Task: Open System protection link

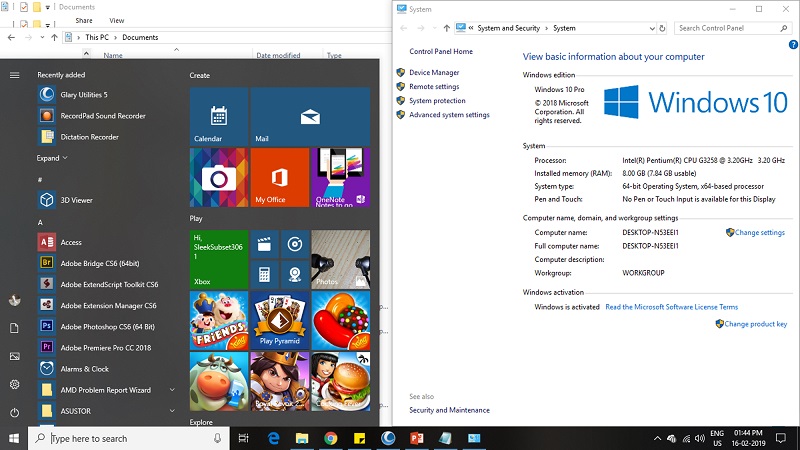Action: point(437,101)
